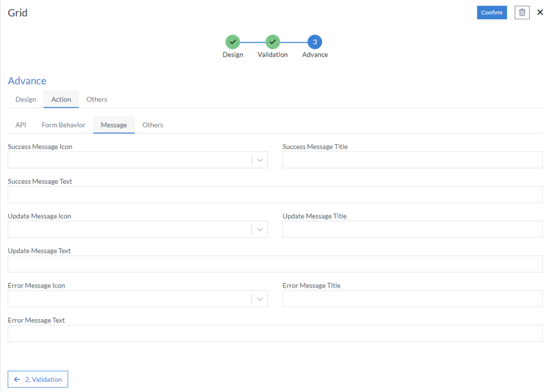
Task: Switch to the Design tab under Advance
Action: [25, 99]
